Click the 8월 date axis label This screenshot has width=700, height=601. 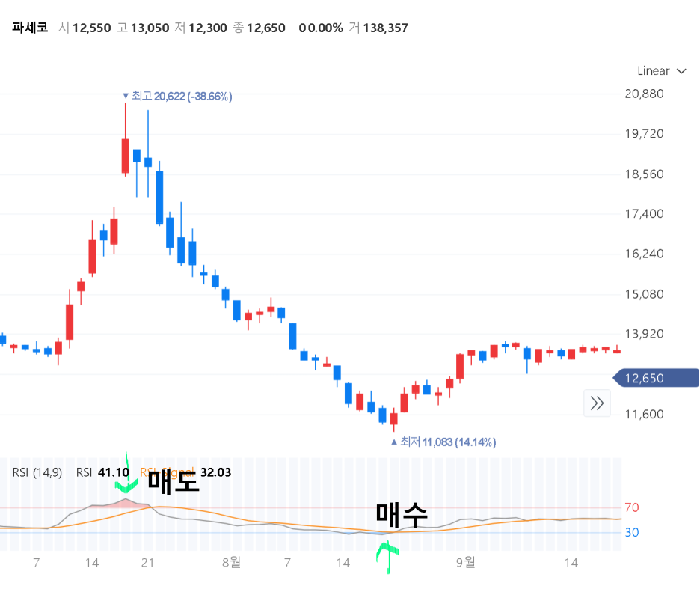point(231,562)
